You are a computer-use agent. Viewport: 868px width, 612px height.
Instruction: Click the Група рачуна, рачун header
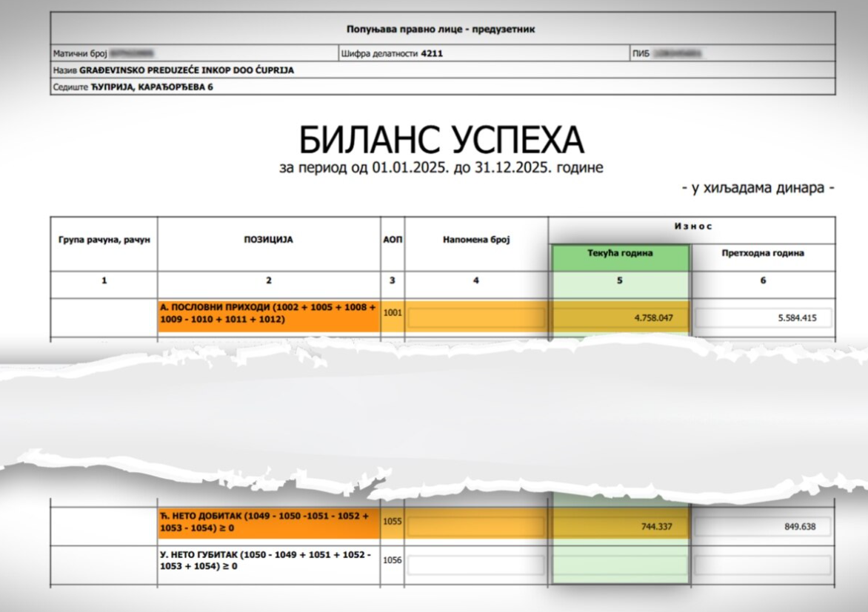[104, 240]
